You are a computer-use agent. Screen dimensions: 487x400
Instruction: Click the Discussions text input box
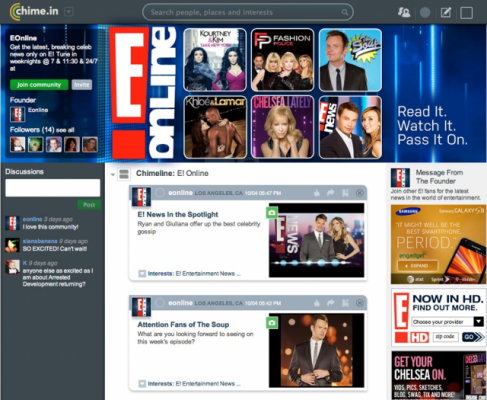(x=53, y=188)
